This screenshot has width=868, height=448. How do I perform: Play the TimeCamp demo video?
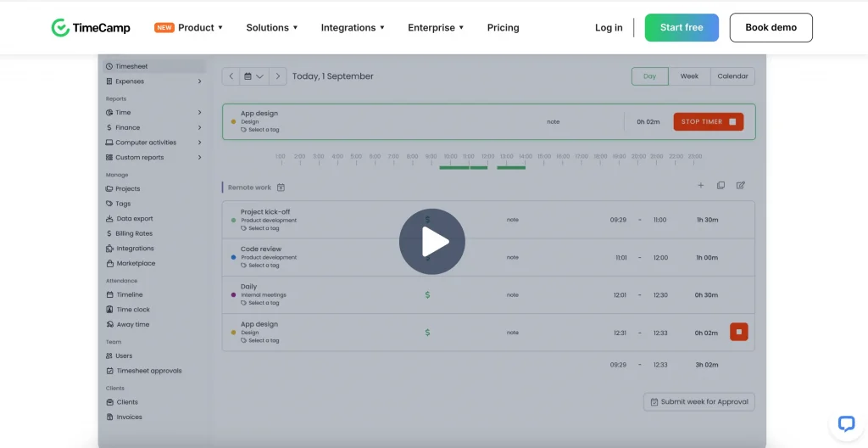coord(431,241)
